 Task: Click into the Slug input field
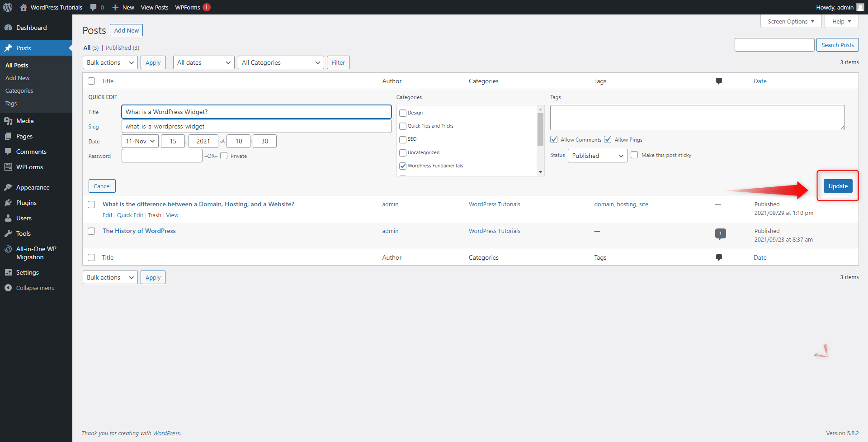click(256, 126)
